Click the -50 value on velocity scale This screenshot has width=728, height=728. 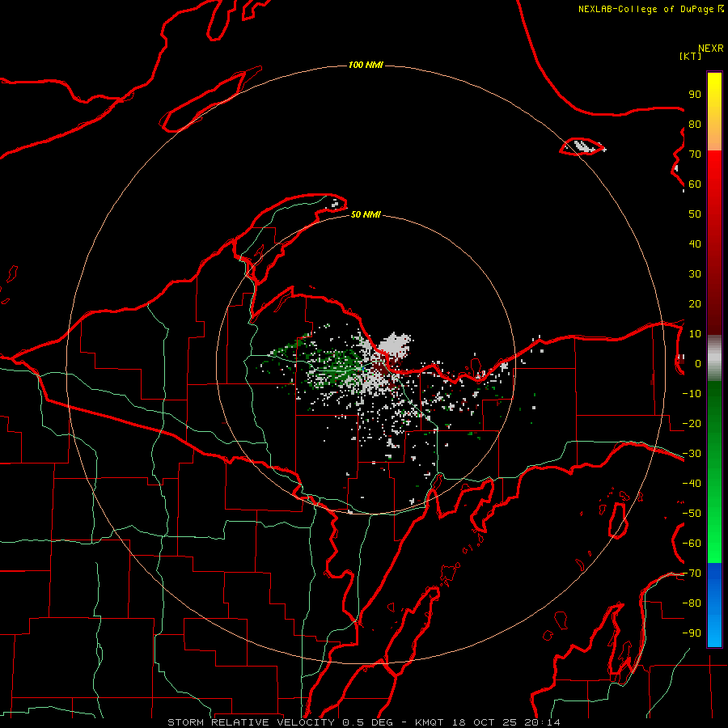[692, 514]
